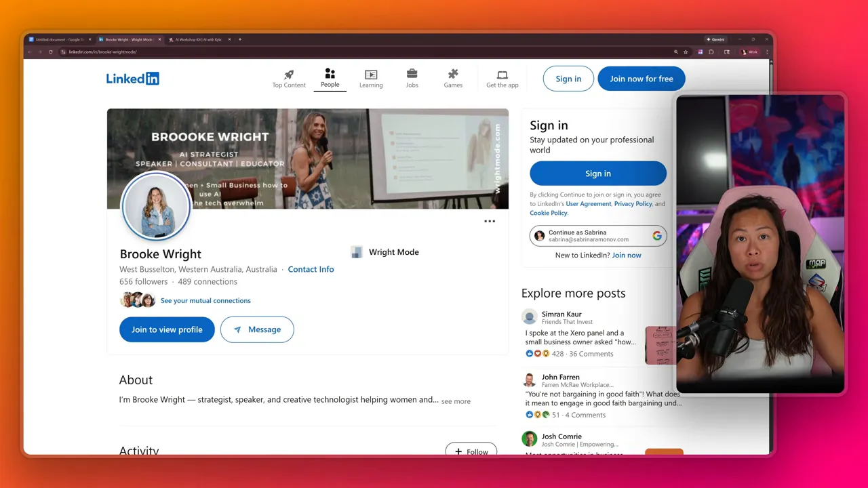The height and width of the screenshot is (488, 868).
Task: Click the browser address bar
Action: 102,52
